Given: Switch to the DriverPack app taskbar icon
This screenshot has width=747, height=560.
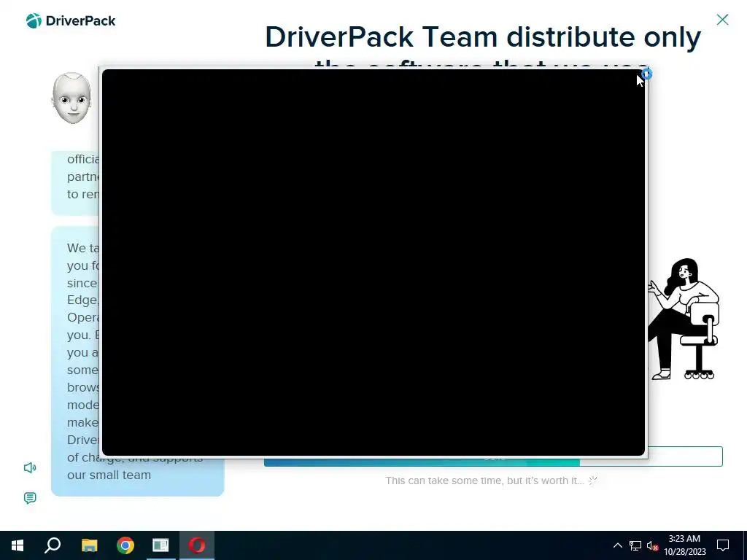Looking at the screenshot, I should [x=160, y=545].
